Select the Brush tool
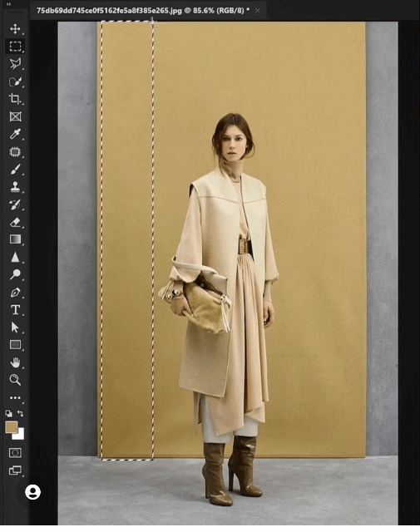The width and height of the screenshot is (420, 532). (x=15, y=170)
